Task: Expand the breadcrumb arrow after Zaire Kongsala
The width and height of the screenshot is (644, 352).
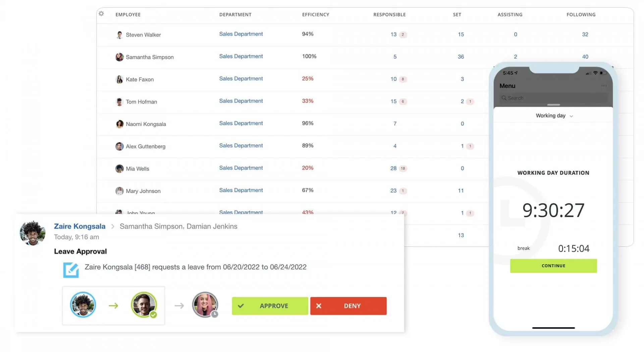Action: click(113, 226)
